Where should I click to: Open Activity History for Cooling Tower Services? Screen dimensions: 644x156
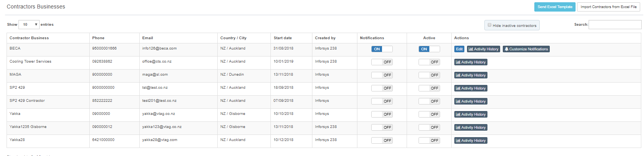[470, 62]
